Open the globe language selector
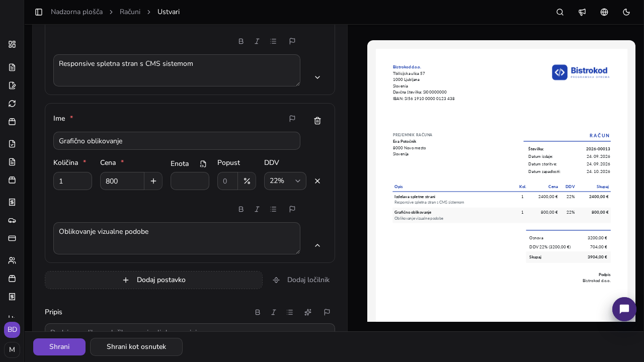644x362 pixels. (x=604, y=12)
